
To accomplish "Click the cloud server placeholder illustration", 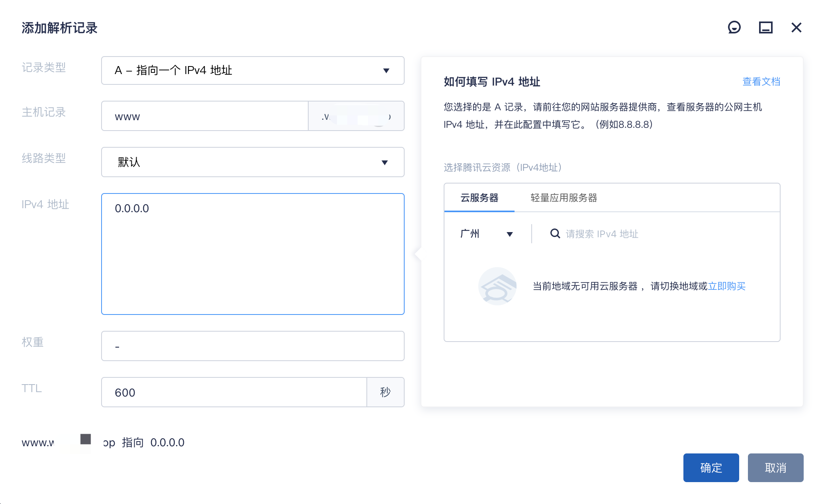I will (497, 286).
